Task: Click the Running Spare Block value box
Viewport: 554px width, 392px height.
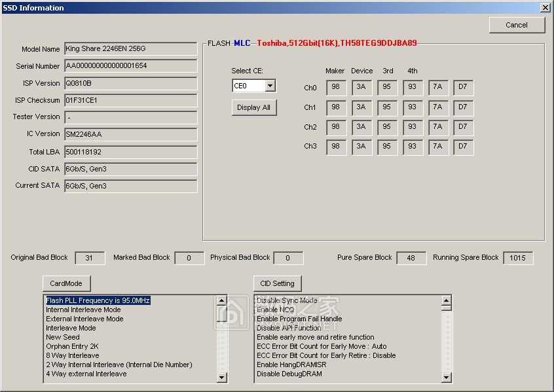Action: click(517, 258)
